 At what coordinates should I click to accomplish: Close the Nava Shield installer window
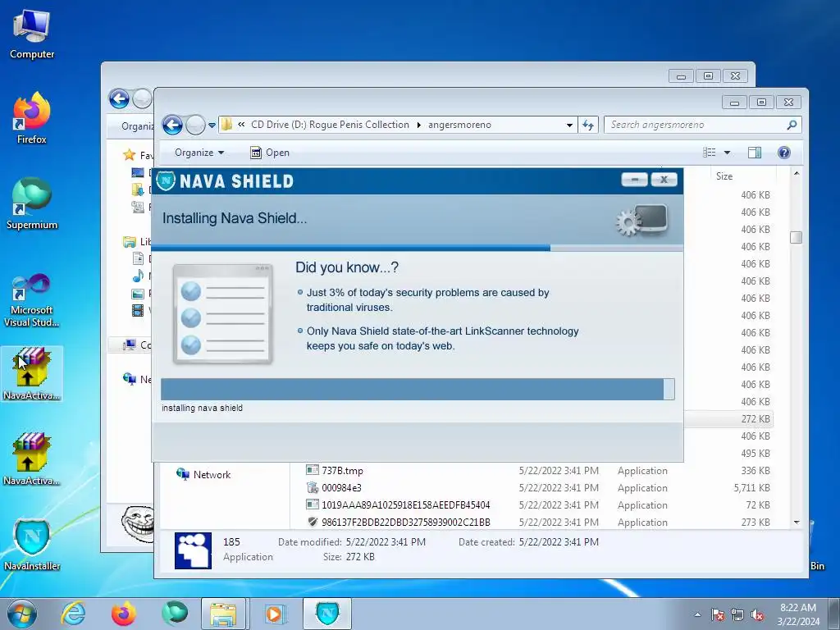(x=664, y=180)
